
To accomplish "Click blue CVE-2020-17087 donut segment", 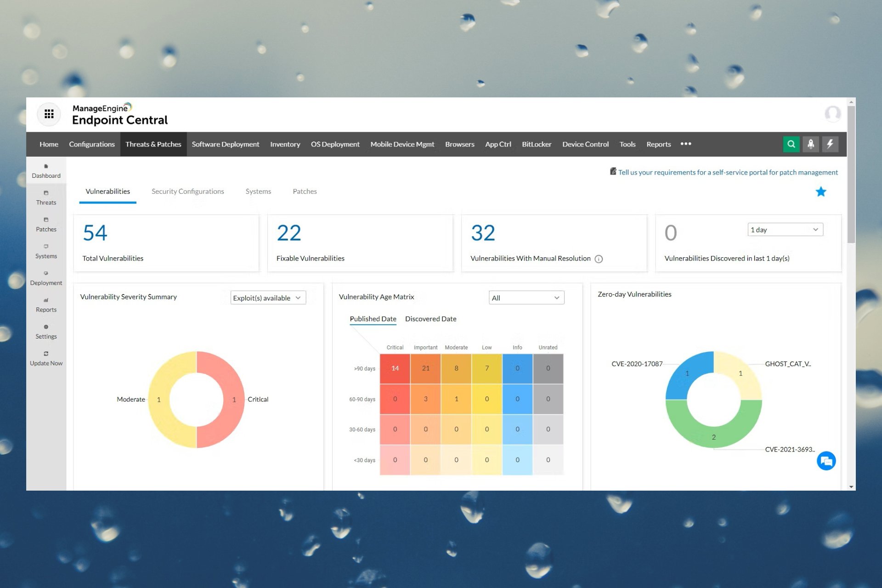I will [x=687, y=373].
